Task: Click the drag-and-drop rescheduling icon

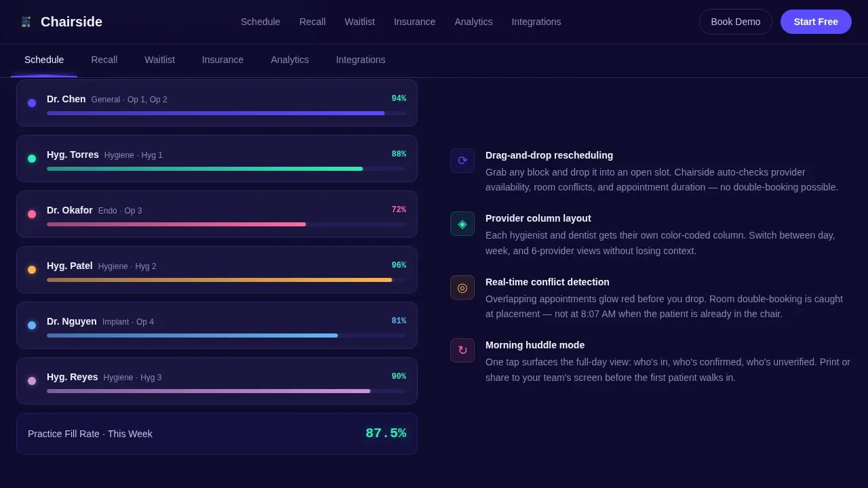Action: [x=462, y=161]
